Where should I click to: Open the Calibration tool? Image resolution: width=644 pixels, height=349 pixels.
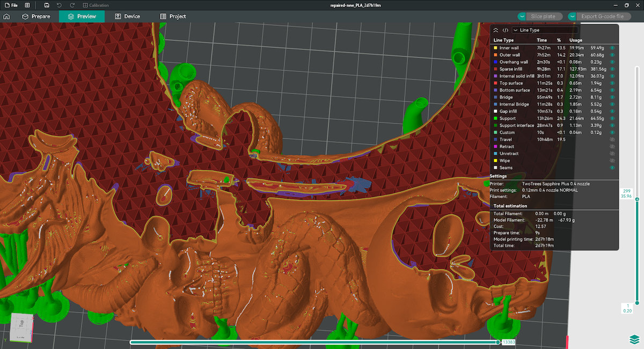(96, 5)
